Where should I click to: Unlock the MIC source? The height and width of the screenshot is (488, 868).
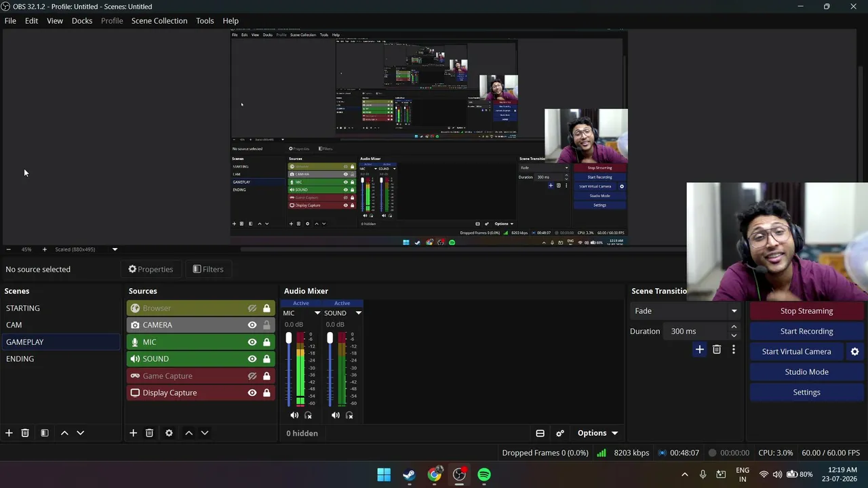point(267,342)
